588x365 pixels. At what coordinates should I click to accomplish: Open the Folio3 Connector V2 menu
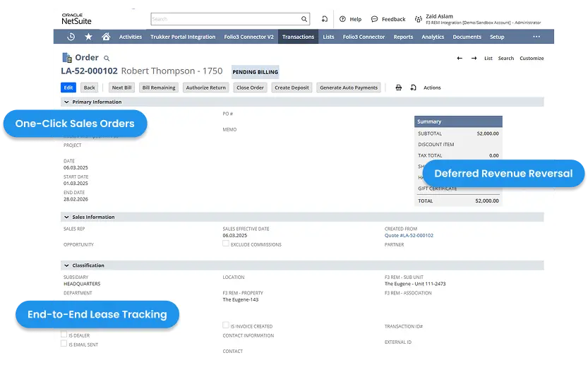[x=248, y=37]
